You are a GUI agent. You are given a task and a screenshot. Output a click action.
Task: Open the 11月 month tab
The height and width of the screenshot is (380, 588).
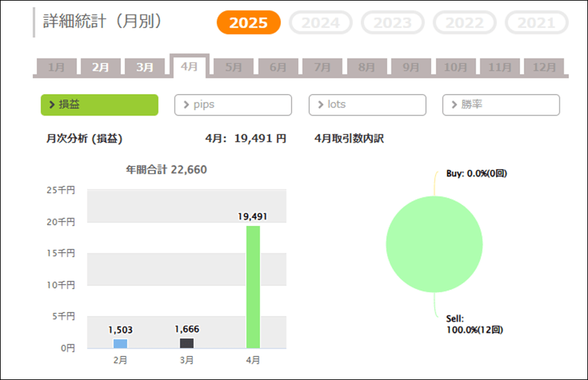coord(500,67)
